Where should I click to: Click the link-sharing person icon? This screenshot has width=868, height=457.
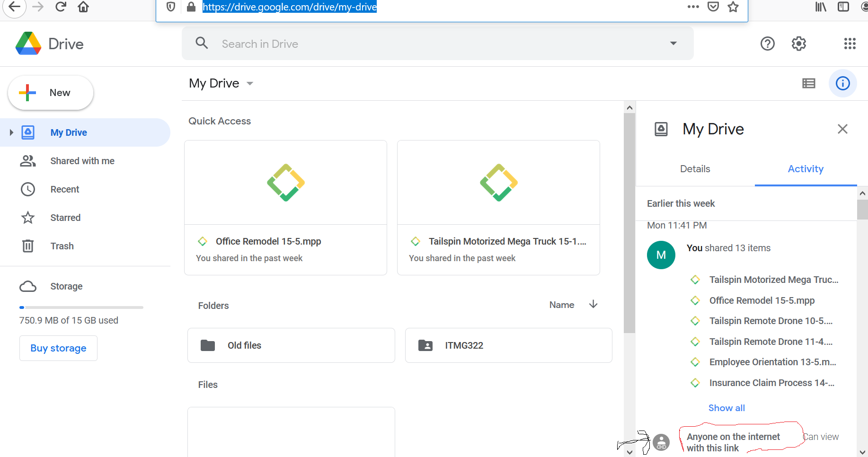click(x=661, y=442)
